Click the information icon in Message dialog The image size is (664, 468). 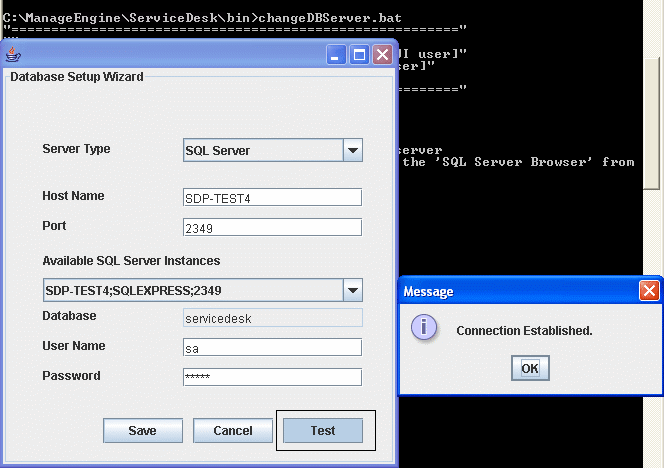tap(424, 327)
